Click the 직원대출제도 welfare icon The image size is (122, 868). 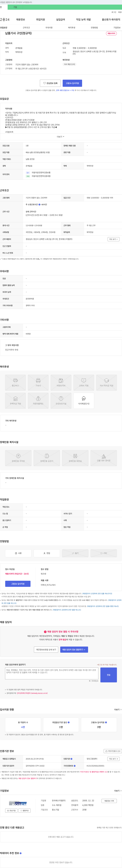coord(38,401)
